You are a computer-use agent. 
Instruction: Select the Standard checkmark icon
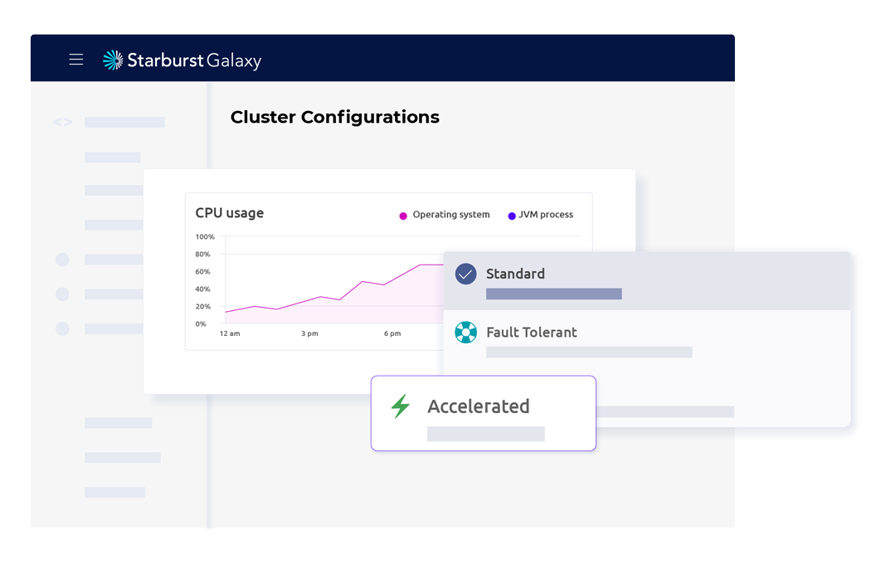click(465, 274)
